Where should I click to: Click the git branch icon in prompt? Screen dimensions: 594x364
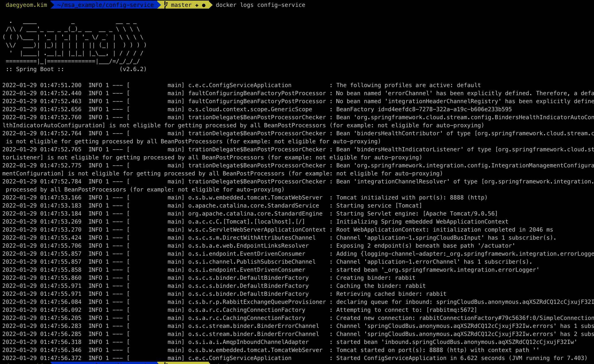(166, 5)
